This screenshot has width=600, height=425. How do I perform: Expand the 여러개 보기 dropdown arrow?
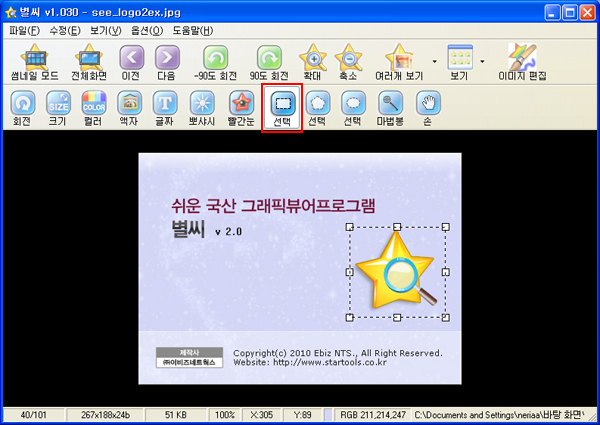tap(435, 61)
